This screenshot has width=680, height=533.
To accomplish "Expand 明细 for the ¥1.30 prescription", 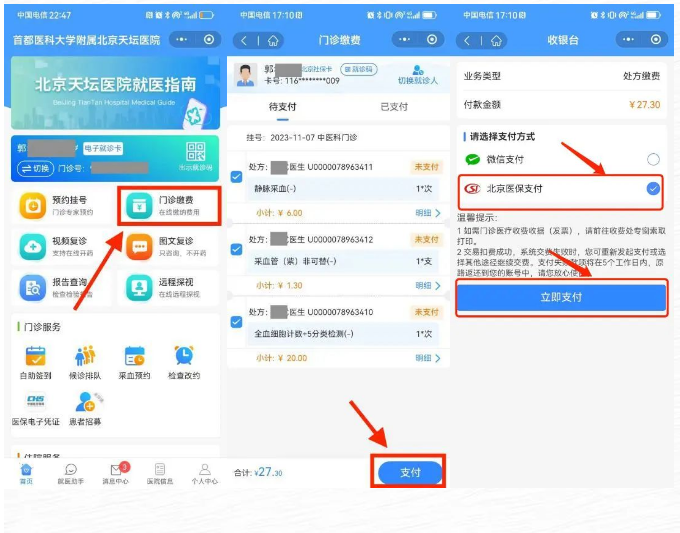I will coord(427,285).
